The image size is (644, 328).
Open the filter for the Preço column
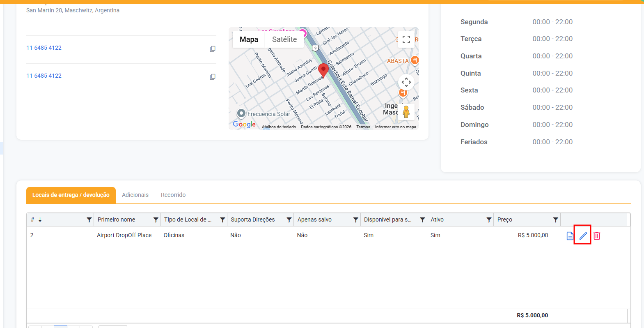click(555, 220)
